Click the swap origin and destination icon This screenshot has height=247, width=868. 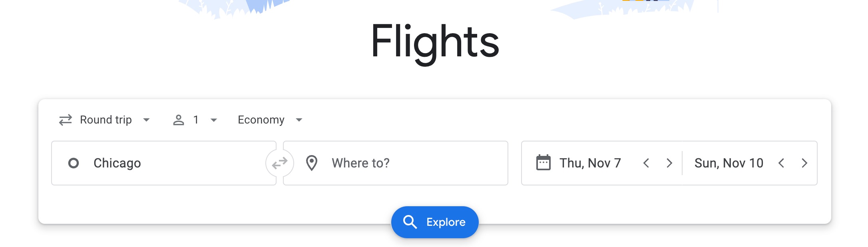(280, 163)
